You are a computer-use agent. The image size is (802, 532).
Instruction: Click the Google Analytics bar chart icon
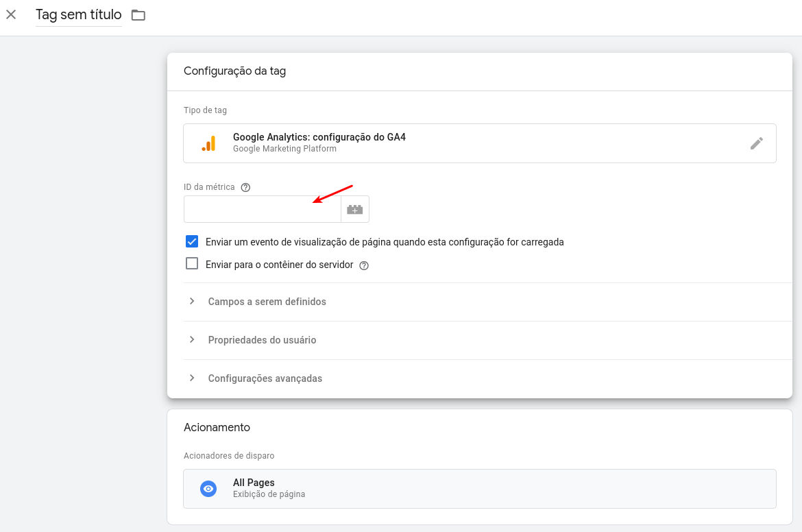(208, 143)
